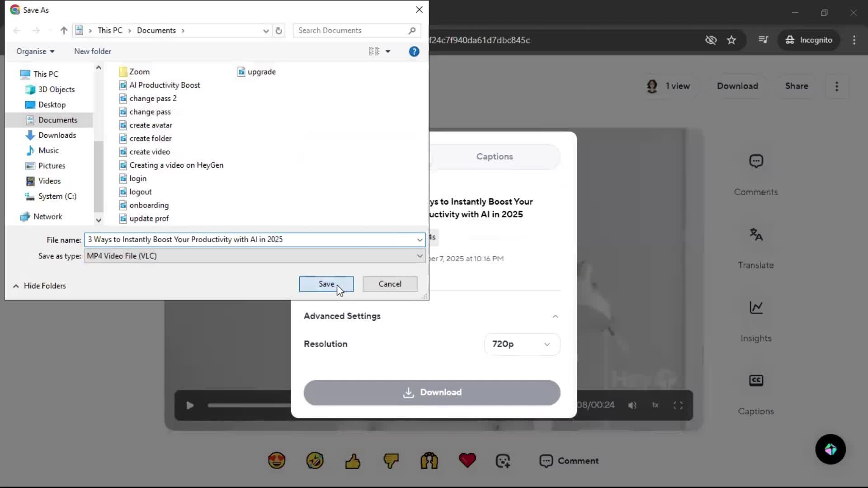This screenshot has height=488, width=868.
Task: Open the Comments panel icon
Action: (756, 161)
